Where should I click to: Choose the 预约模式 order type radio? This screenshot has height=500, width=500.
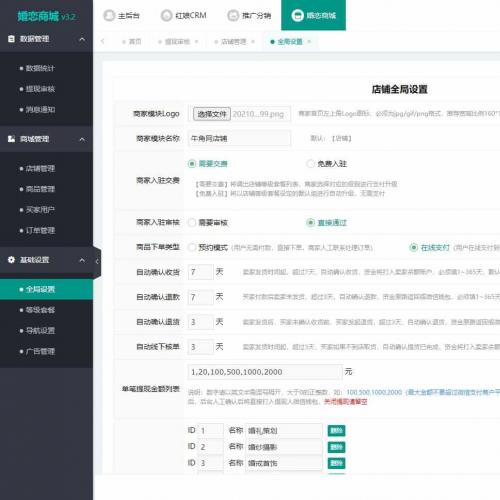[x=192, y=247]
